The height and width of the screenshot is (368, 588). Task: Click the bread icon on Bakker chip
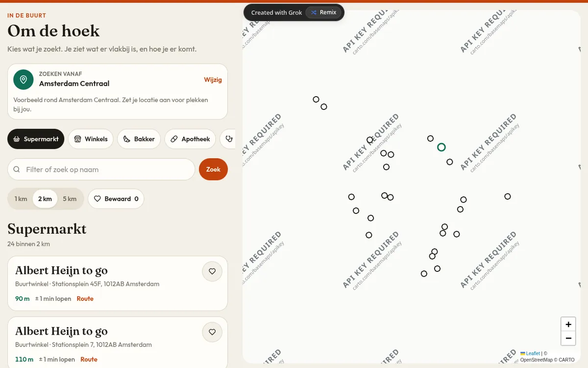[x=126, y=139]
